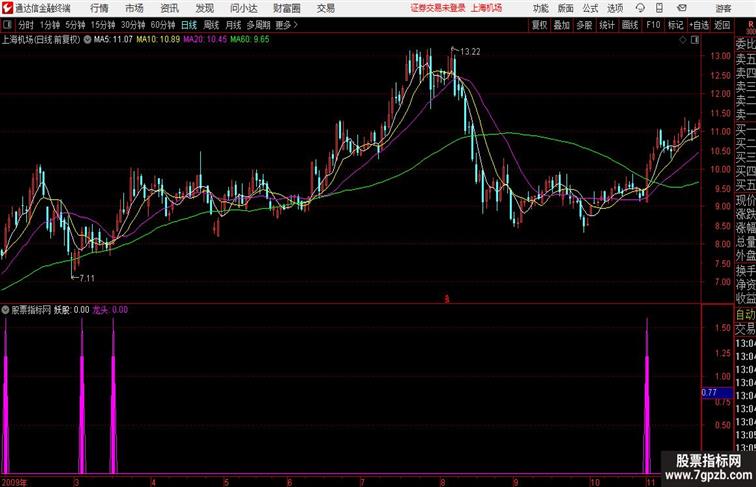The width and height of the screenshot is (756, 487).
Task: Switch to 30分钟 period
Action: coord(133,25)
